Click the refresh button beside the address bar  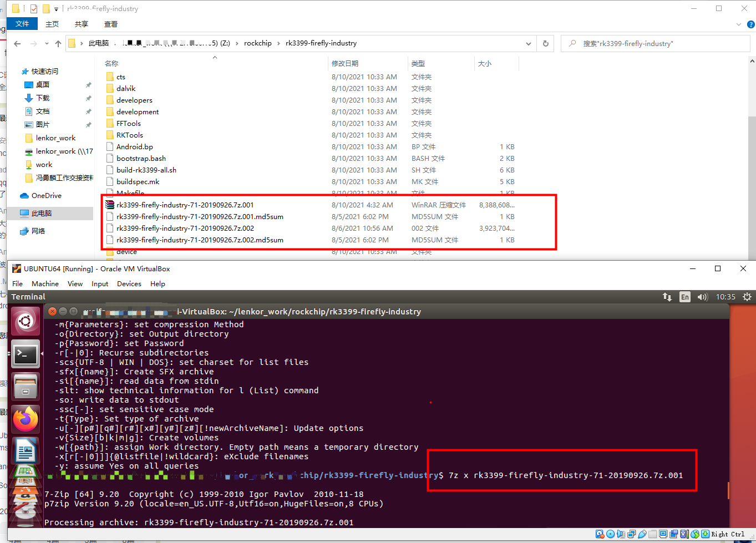coord(545,43)
